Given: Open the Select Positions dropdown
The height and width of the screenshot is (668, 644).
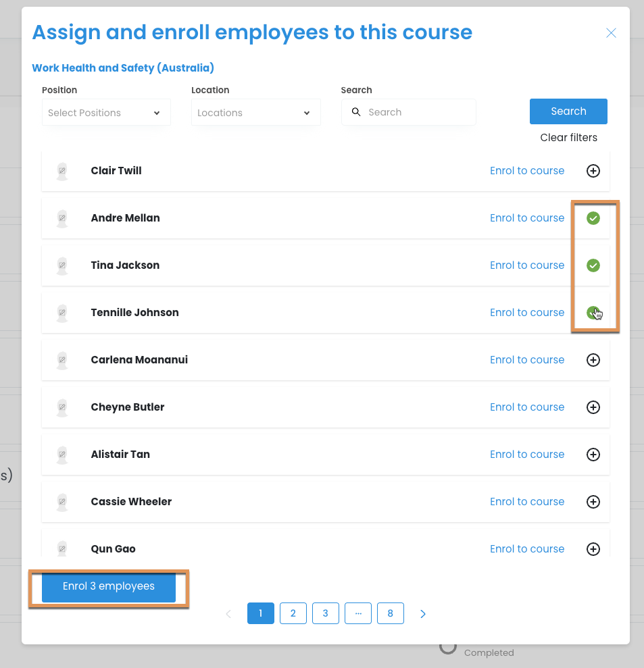Looking at the screenshot, I should 105,113.
